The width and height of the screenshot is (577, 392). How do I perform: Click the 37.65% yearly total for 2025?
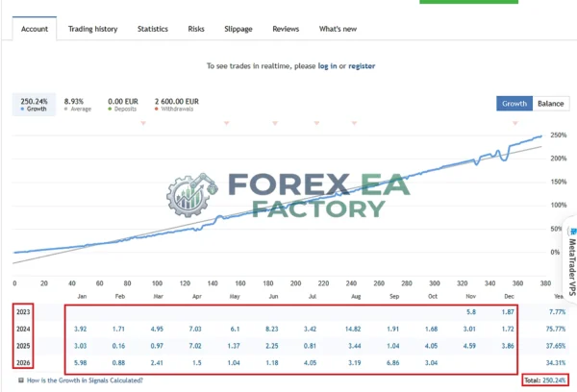556,346
